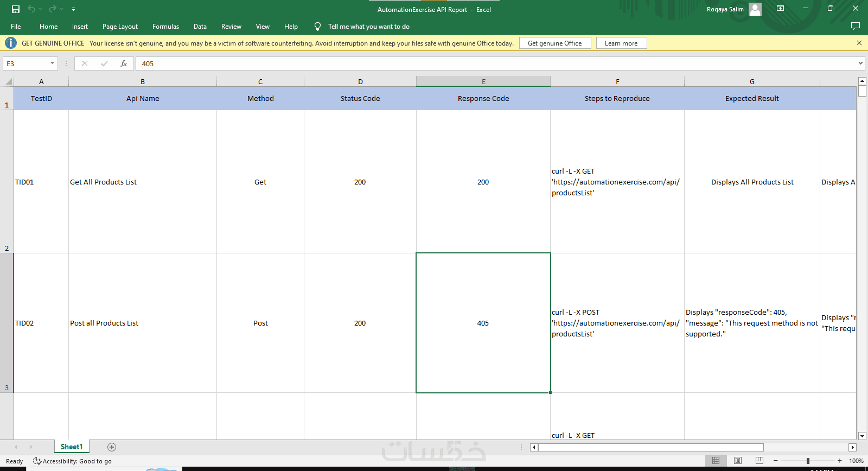
Task: Click the formula bar containing 405
Action: (496, 63)
